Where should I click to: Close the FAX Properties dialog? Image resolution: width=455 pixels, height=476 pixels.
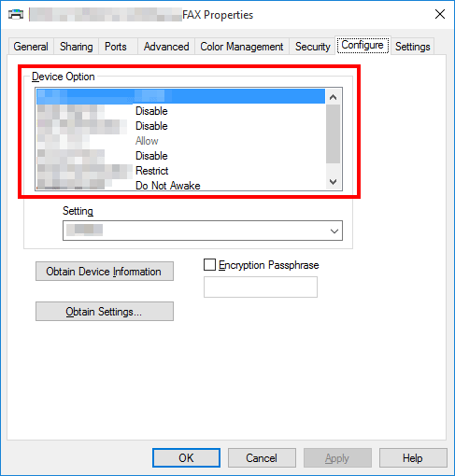click(x=440, y=14)
